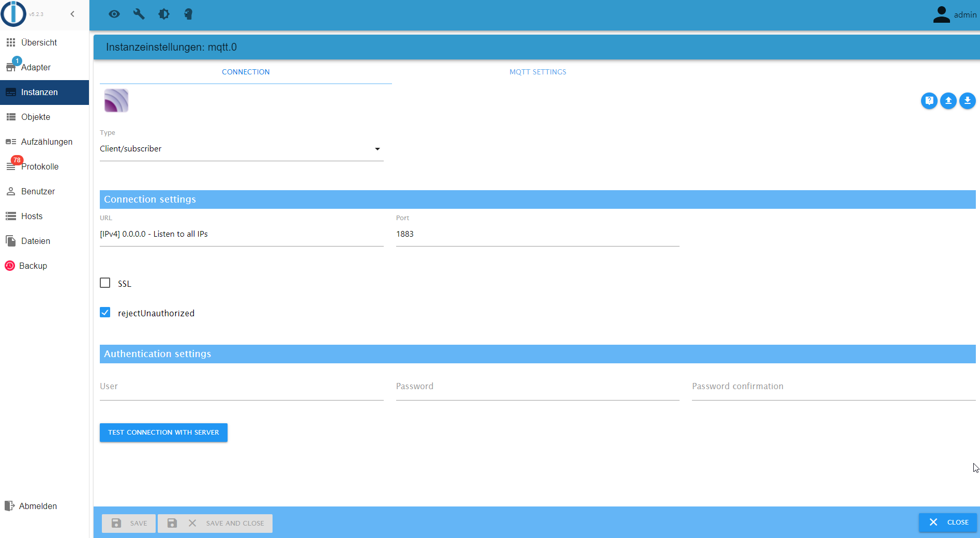980x538 pixels.
Task: Click the User input field
Action: pyautogui.click(x=242, y=387)
